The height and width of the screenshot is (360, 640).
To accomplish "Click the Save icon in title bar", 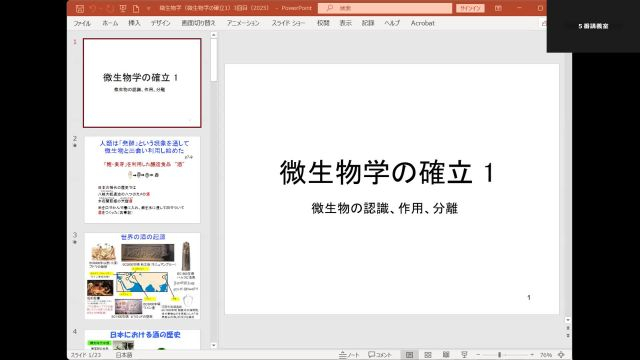I will [80, 8].
